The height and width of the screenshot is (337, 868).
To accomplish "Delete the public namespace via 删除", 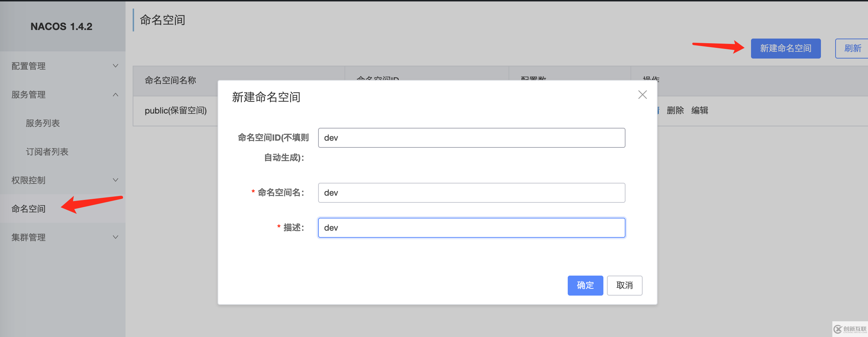I will click(x=675, y=111).
